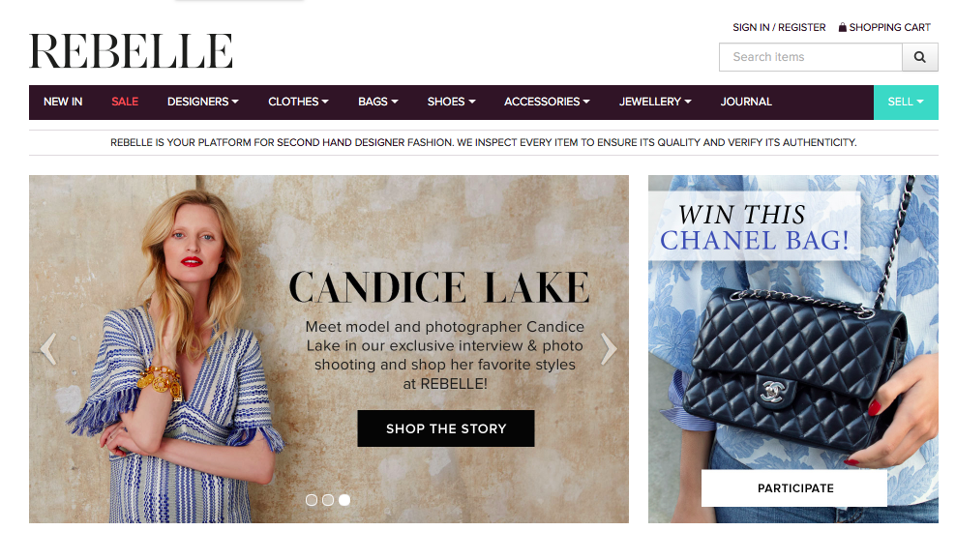Go to the Journal section
Screen dimensions: 956x560
(746, 102)
